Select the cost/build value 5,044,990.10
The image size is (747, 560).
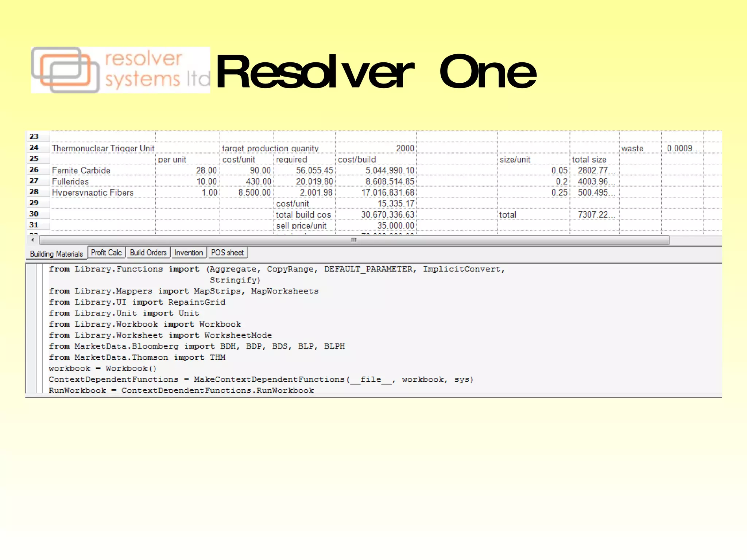376,170
